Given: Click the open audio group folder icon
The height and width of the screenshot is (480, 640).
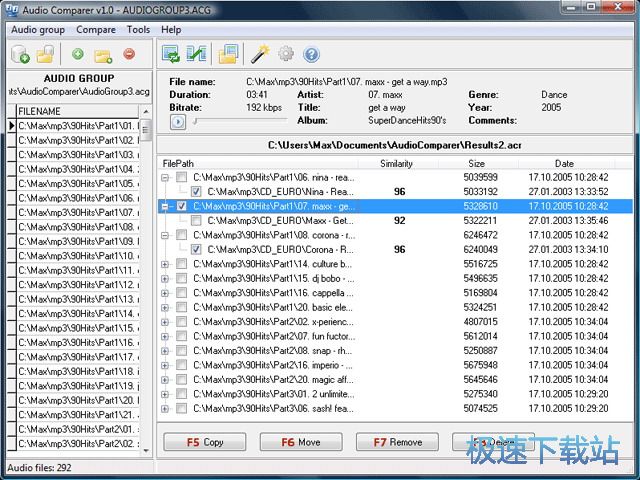Looking at the screenshot, I should pyautogui.click(x=45, y=54).
